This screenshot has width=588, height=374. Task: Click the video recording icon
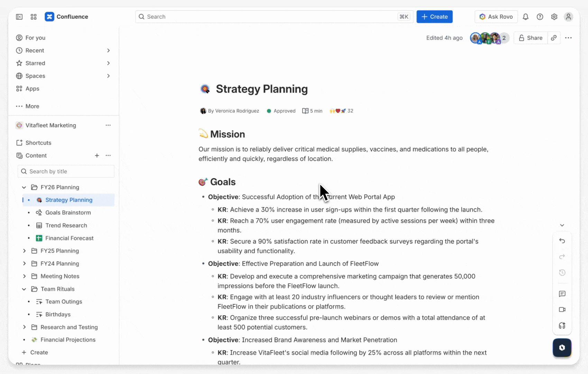click(x=562, y=310)
